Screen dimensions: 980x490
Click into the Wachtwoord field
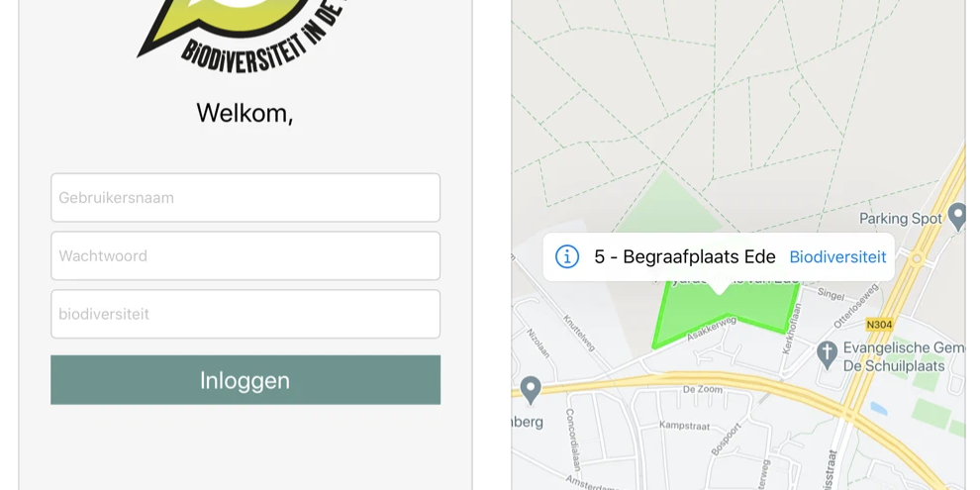[245, 256]
